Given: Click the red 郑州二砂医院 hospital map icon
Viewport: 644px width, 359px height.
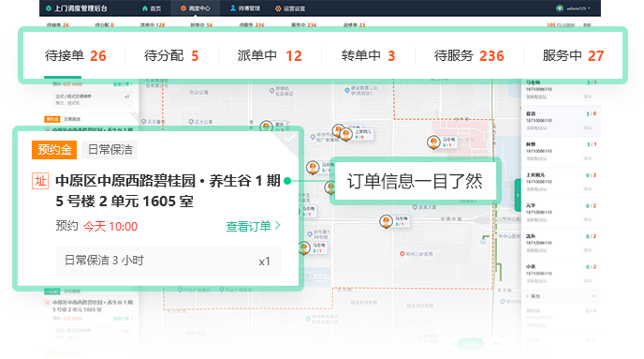Looking at the screenshot, I should point(402,254).
